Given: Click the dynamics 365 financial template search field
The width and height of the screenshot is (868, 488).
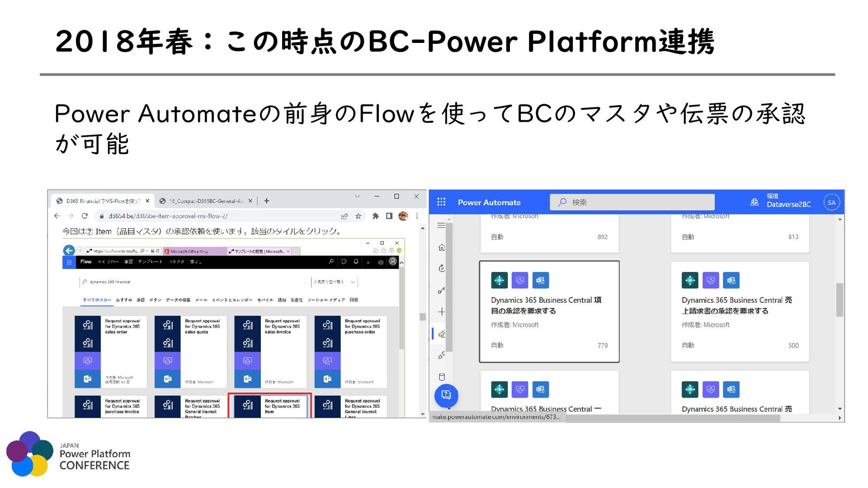Looking at the screenshot, I should pyautogui.click(x=192, y=282).
